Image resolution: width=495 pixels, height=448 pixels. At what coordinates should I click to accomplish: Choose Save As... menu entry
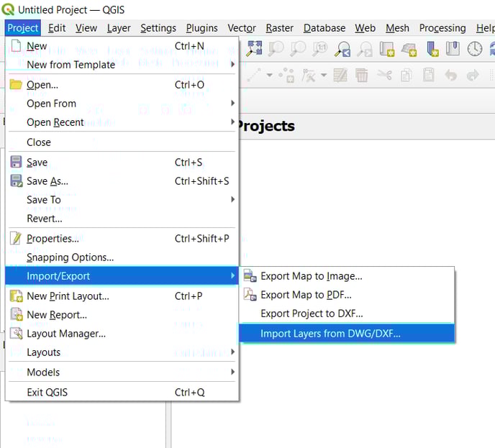(x=122, y=181)
